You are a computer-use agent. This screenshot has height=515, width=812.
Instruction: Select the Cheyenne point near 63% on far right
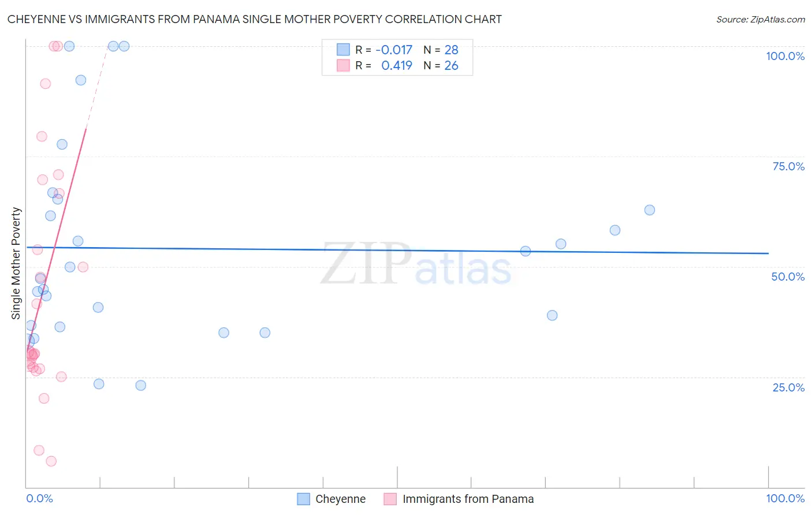point(650,210)
